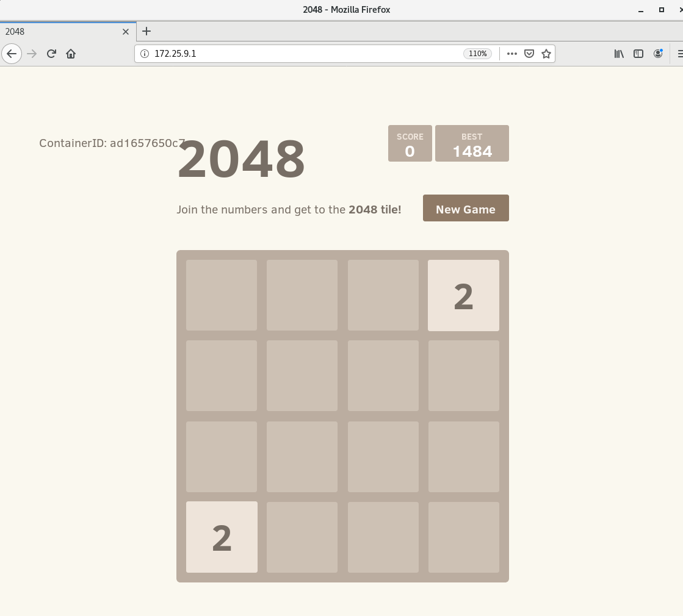Maximize the Firefox window
Viewport: 683px width, 616px height.
(661, 10)
